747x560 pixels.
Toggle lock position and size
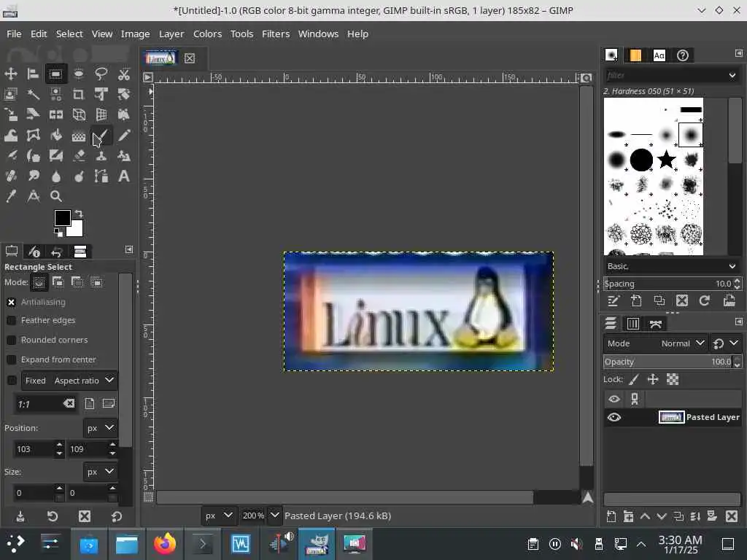pyautogui.click(x=653, y=379)
